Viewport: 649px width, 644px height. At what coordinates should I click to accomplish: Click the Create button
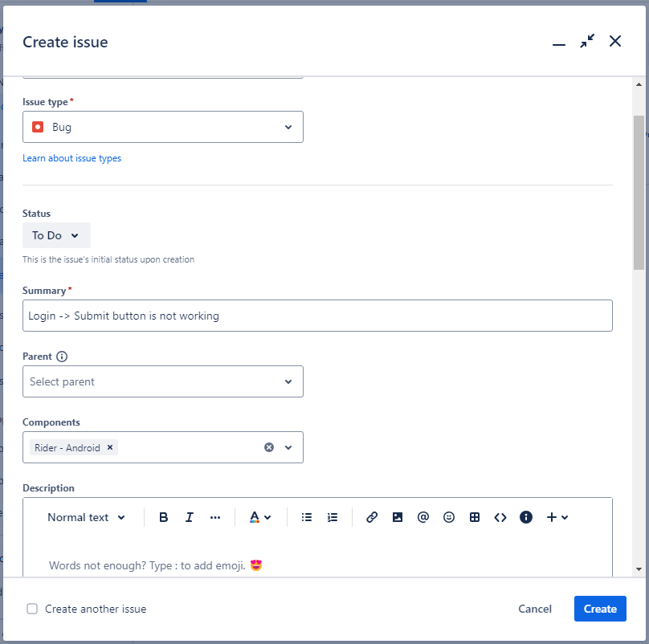[x=600, y=609]
